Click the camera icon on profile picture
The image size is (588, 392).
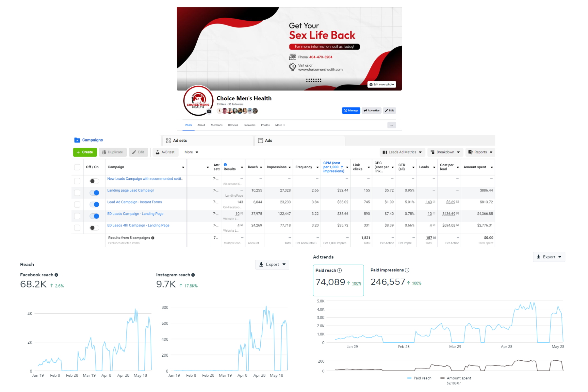coord(209,111)
